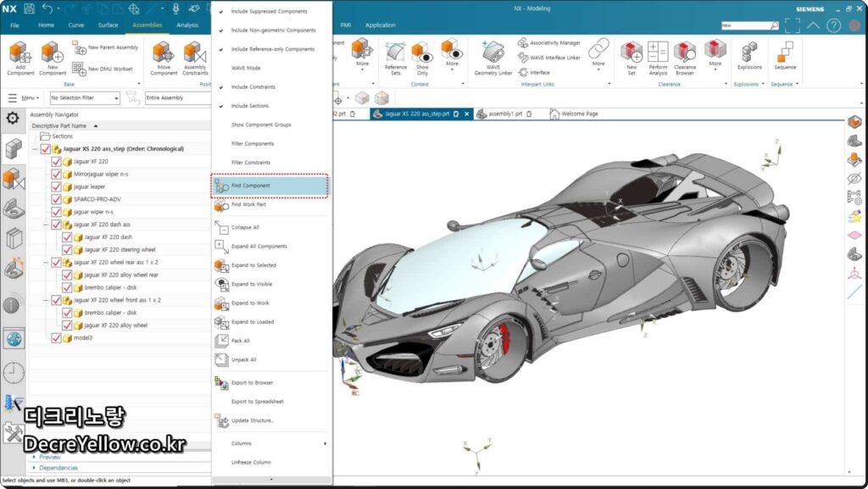The width and height of the screenshot is (868, 489).
Task: Click the Undo icon
Action: point(47,8)
